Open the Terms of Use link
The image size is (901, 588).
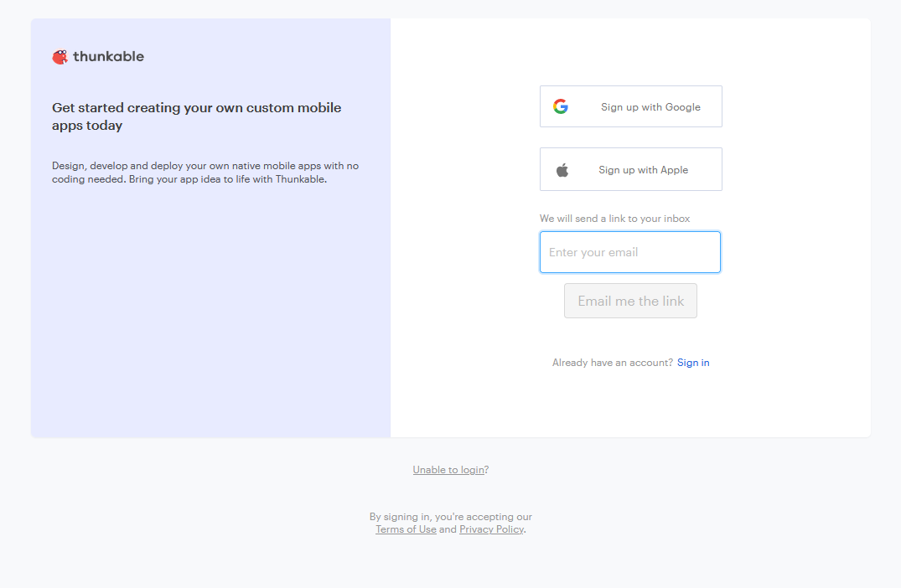(x=406, y=529)
